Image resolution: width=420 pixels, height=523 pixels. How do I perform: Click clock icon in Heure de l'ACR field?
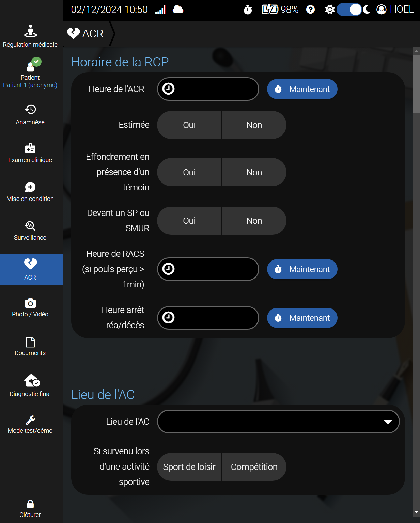[168, 89]
